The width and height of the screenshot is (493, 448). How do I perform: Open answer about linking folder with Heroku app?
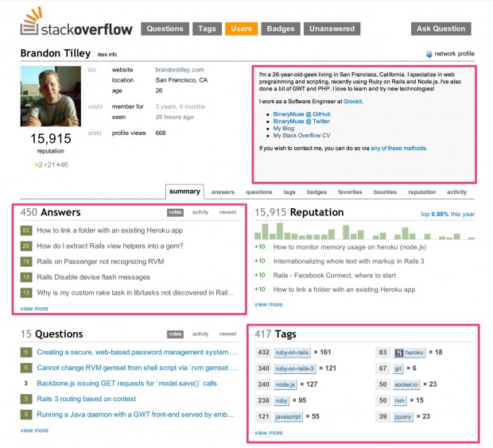pos(110,230)
